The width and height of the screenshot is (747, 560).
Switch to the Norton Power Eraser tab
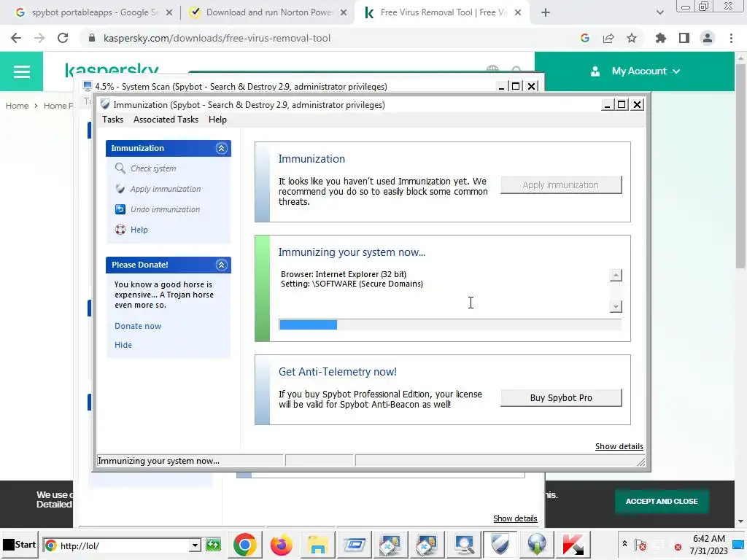(x=268, y=12)
